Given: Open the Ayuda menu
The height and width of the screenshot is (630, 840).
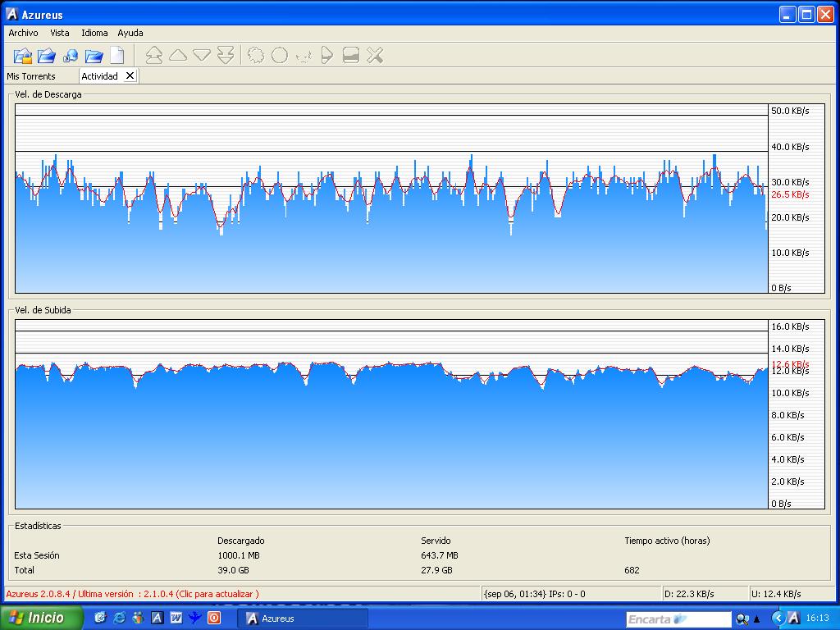Looking at the screenshot, I should (130, 33).
